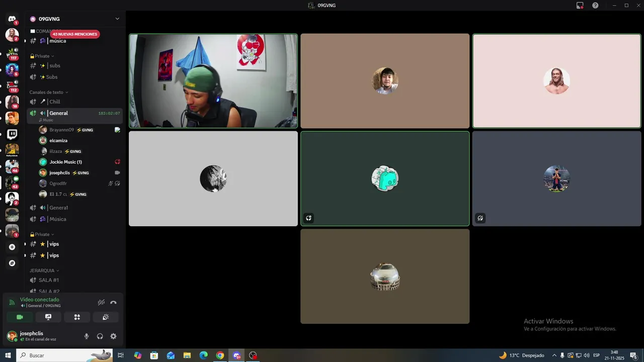Open the first vips text channel
Viewport: 644px width, 362px height.
coord(74,244)
